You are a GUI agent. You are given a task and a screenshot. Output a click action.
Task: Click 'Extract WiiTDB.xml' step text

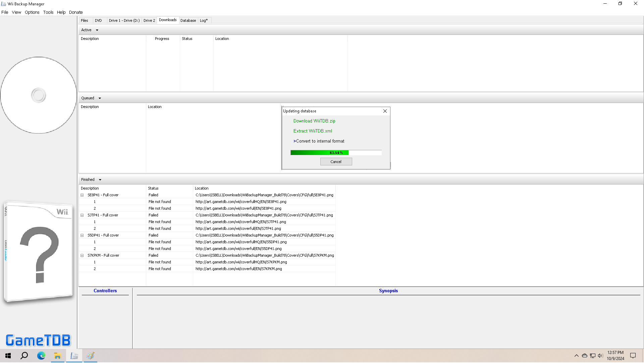click(x=313, y=131)
